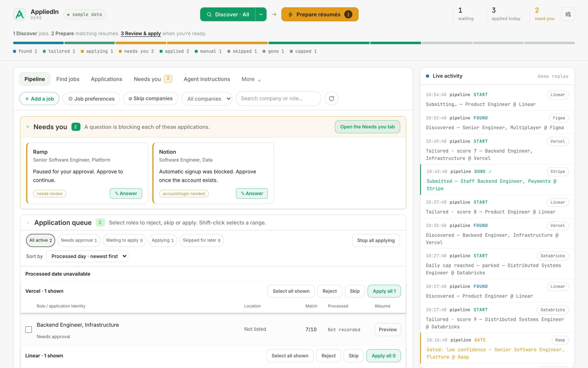Click Add a job button

tap(39, 99)
